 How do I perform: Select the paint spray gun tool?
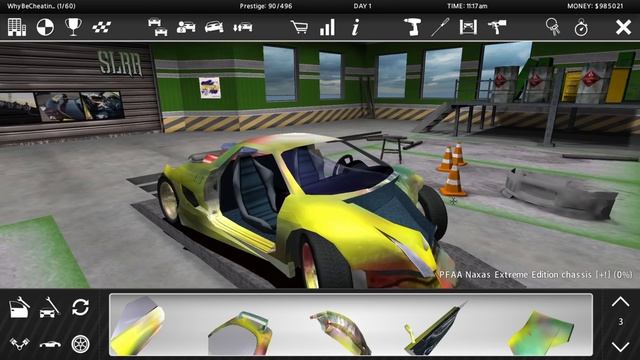497,27
